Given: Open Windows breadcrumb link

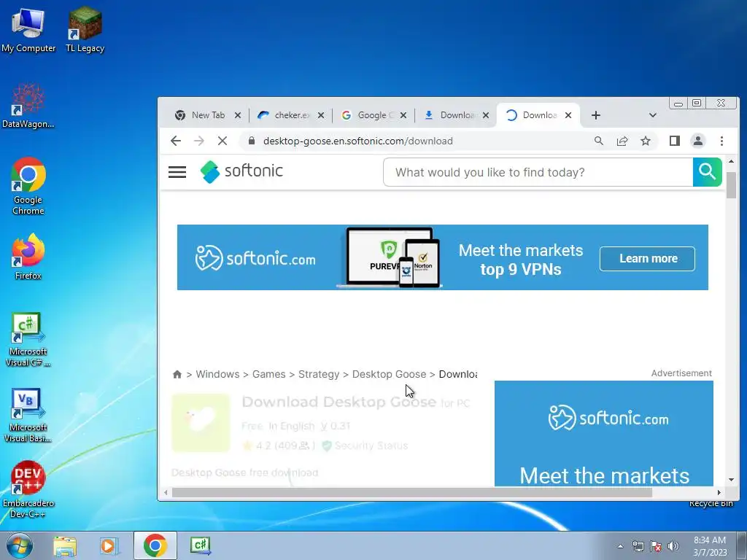Looking at the screenshot, I should click(x=217, y=374).
